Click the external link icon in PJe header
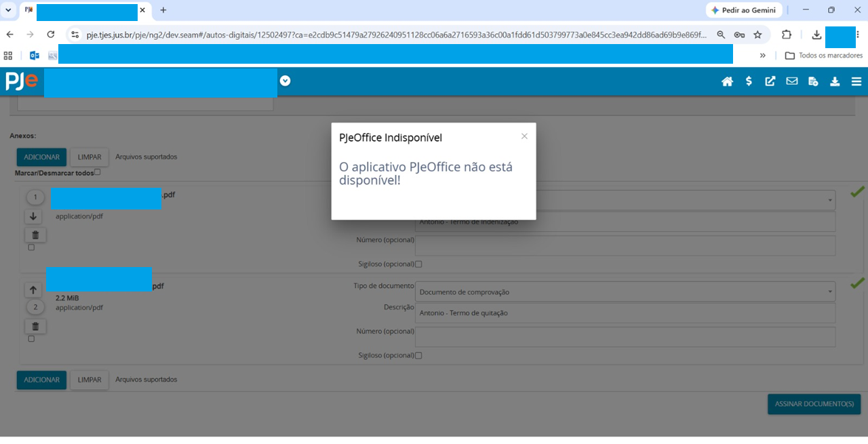The height and width of the screenshot is (444, 868). coord(770,81)
